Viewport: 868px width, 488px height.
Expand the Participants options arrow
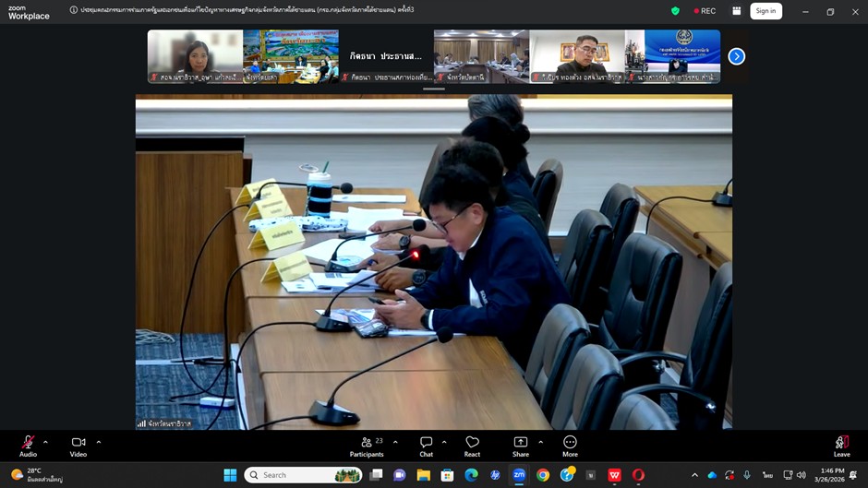coord(395,442)
